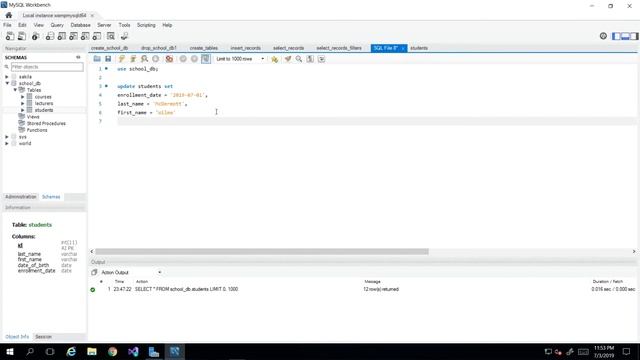Screen dimensions: 640x360
Task: Create a new table toolbar icon
Action: pos(62,36)
